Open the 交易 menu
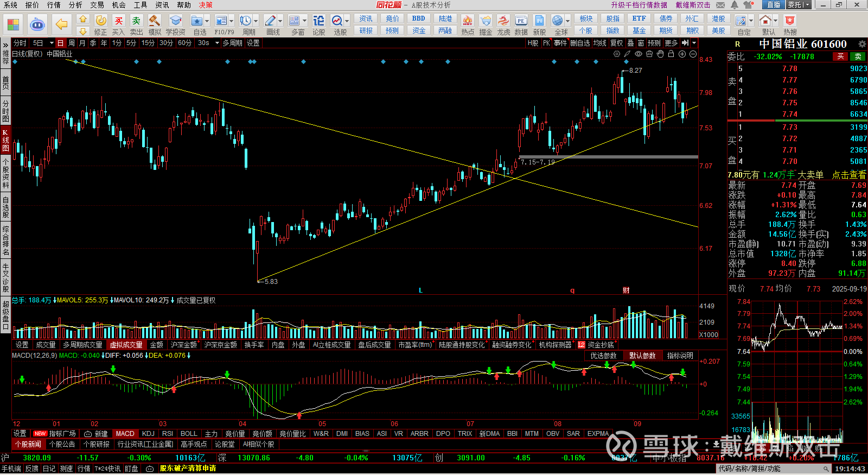The height and width of the screenshot is (475, 868). pyautogui.click(x=97, y=5)
